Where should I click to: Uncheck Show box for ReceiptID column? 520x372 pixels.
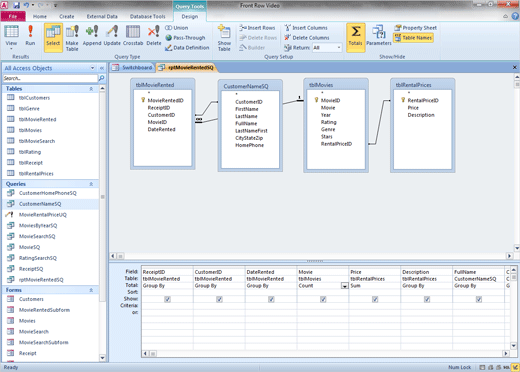pyautogui.click(x=167, y=299)
